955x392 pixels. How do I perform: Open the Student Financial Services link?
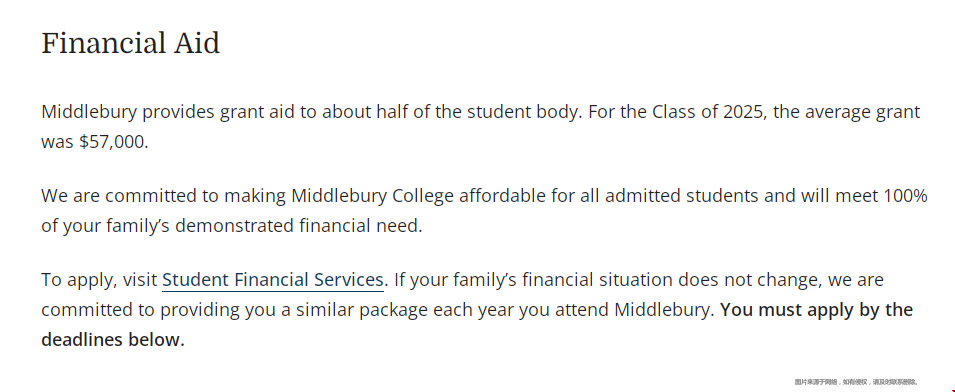point(272,280)
